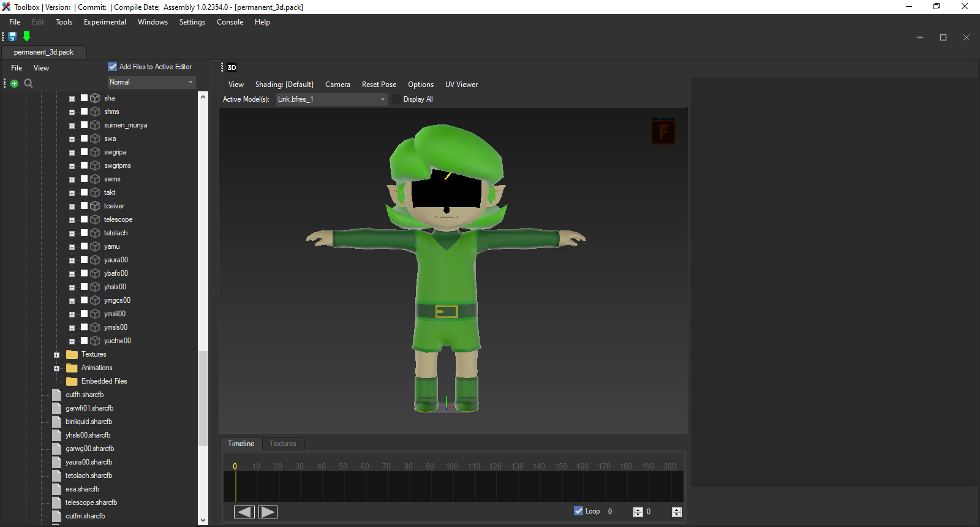980x527 pixels.
Task: Click the green download arrow icon
Action: point(26,37)
